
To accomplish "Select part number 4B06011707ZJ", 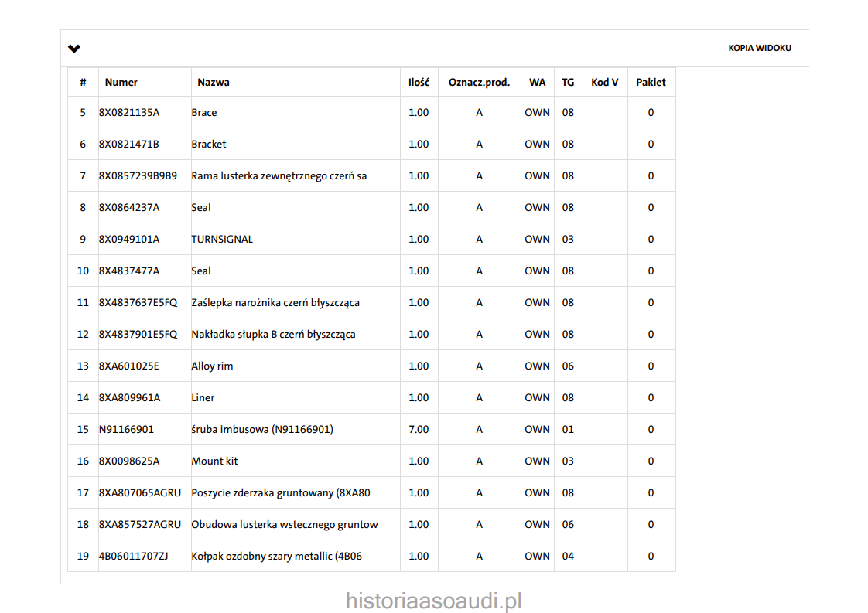I will point(134,557).
